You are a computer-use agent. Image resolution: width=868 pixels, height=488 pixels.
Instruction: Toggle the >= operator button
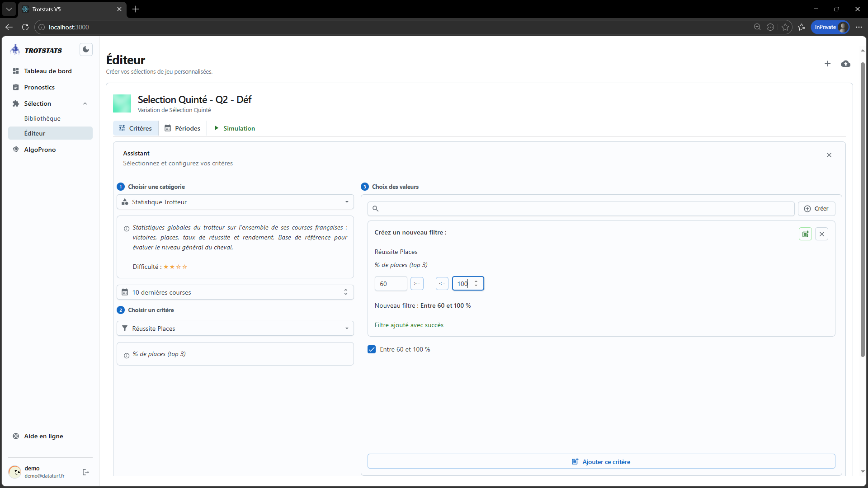[417, 284]
